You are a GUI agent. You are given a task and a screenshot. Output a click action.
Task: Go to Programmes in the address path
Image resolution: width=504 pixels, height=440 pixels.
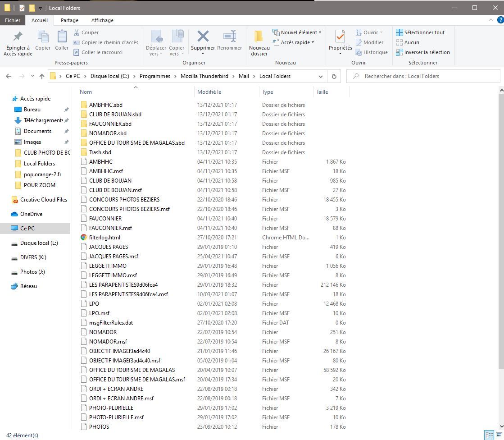click(x=155, y=76)
